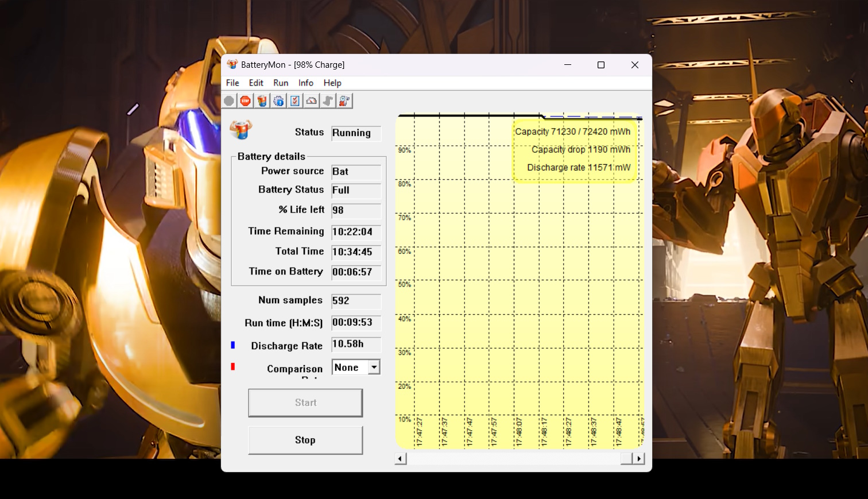The height and width of the screenshot is (499, 868).
Task: Click the graph scrollbar right arrow
Action: point(638,458)
